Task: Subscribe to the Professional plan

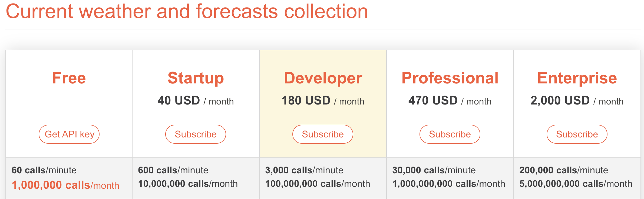Action: click(450, 134)
